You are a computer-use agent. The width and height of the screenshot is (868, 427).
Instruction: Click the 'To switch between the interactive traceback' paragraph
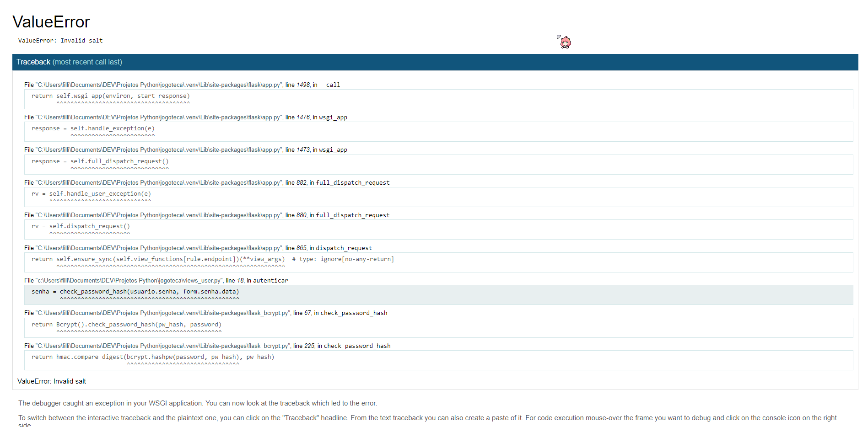(427, 421)
